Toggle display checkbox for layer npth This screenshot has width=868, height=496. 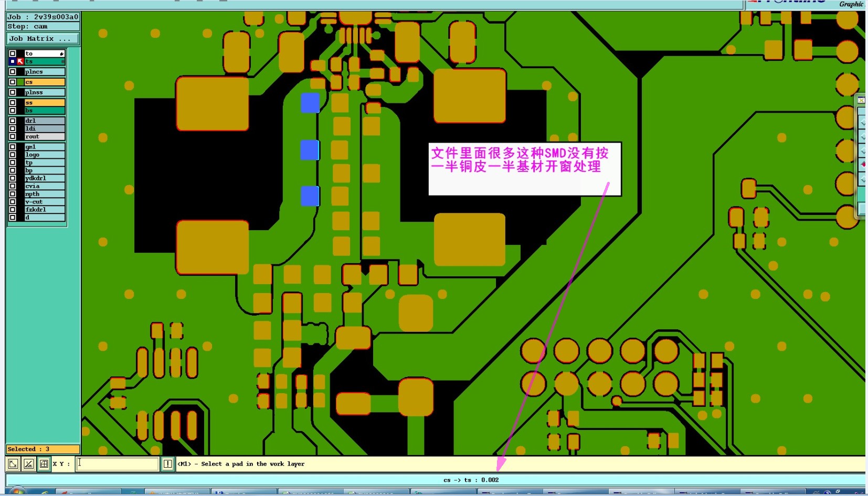coord(13,194)
